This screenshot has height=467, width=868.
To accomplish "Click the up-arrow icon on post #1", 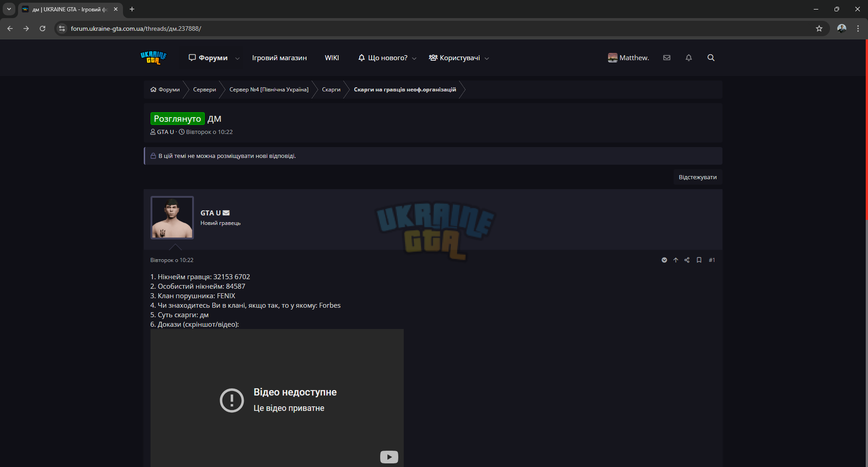I will click(675, 260).
